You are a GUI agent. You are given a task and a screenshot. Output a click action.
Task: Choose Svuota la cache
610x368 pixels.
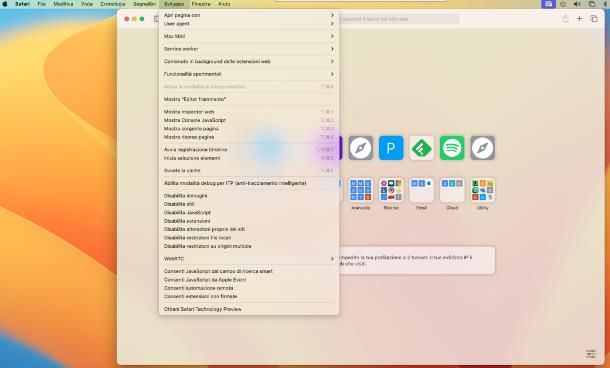click(249, 170)
